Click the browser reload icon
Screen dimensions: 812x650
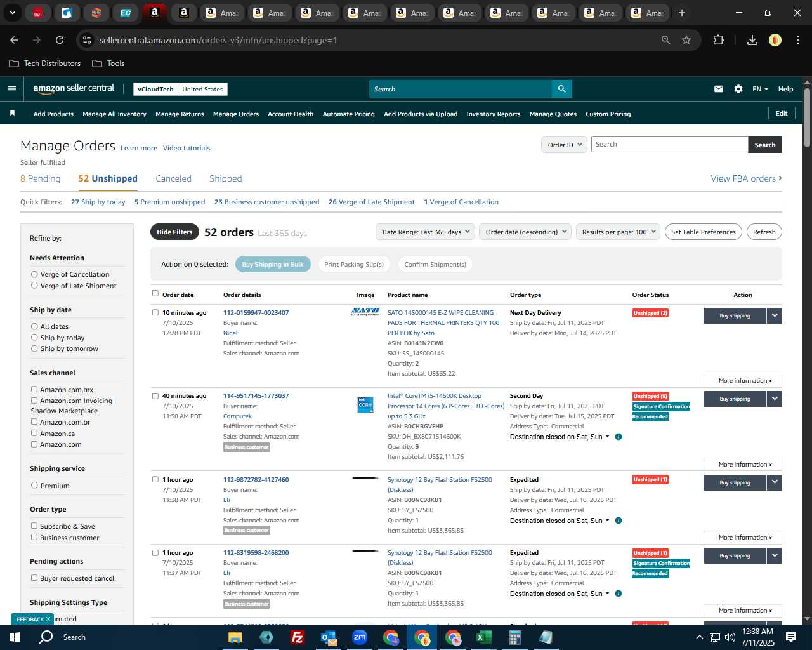pos(60,40)
